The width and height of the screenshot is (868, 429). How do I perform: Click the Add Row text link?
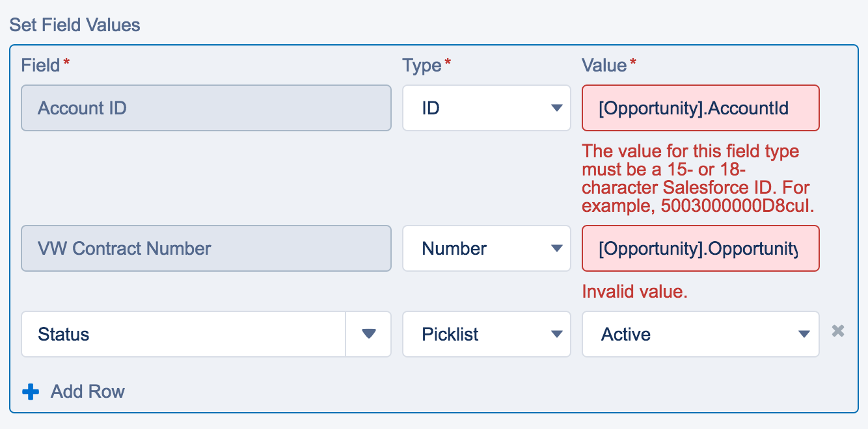88,392
